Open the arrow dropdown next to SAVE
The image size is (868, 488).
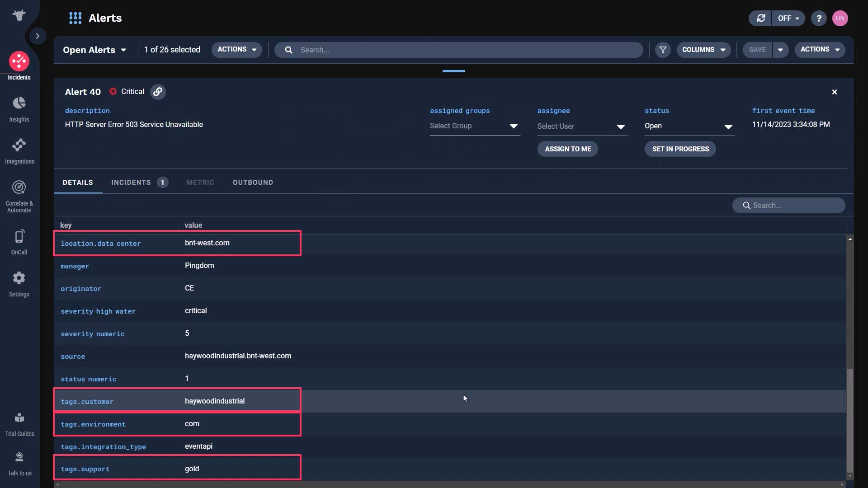tap(780, 50)
